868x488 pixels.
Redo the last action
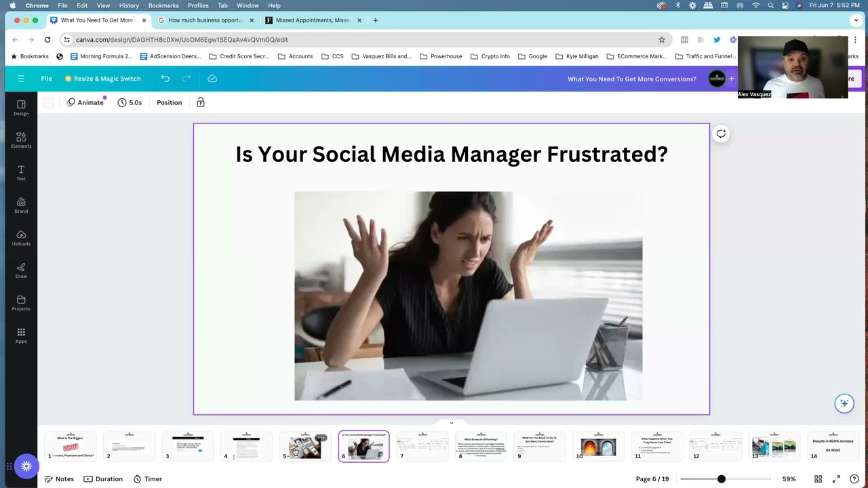pos(186,79)
